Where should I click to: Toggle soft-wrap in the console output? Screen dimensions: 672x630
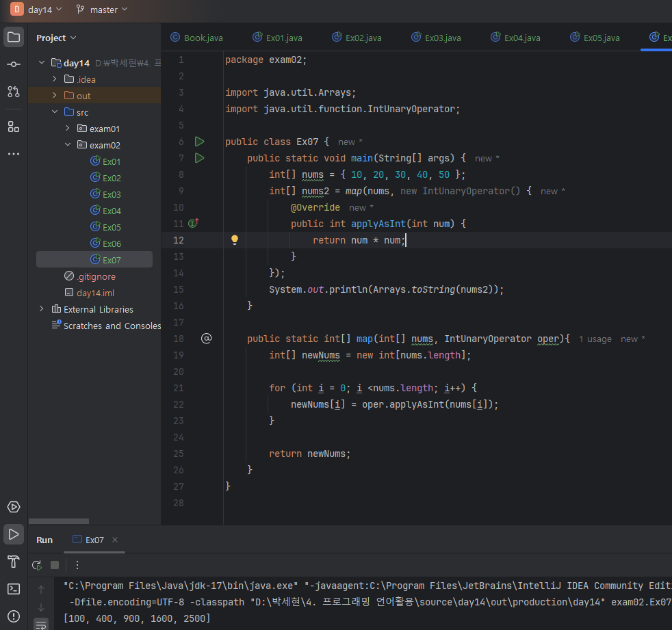[41, 625]
